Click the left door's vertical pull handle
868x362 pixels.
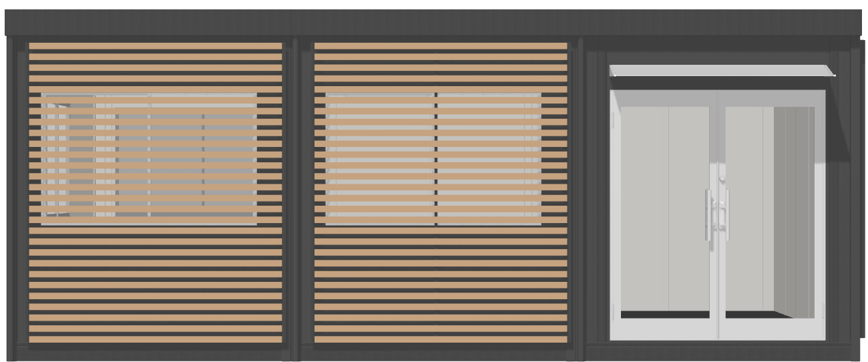click(708, 215)
